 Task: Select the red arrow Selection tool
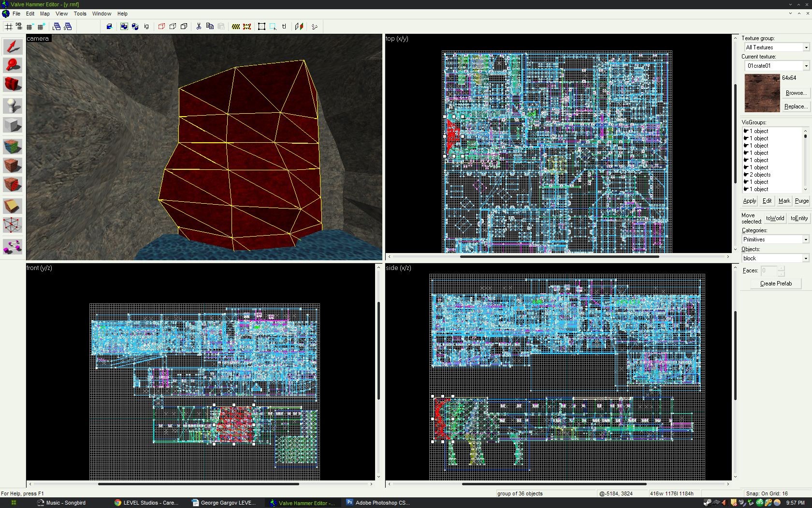tap(13, 46)
